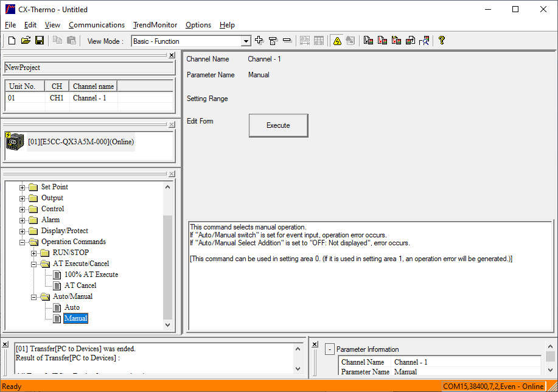Click the stacked-bars icon between plus and minus
Image resolution: width=558 pixels, height=392 pixels.
(x=273, y=41)
